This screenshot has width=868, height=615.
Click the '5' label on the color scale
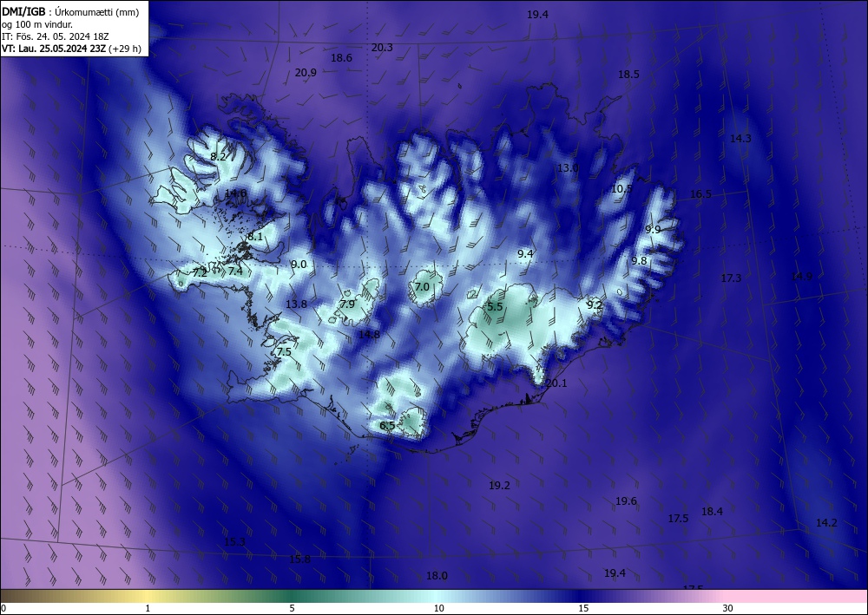click(292, 608)
